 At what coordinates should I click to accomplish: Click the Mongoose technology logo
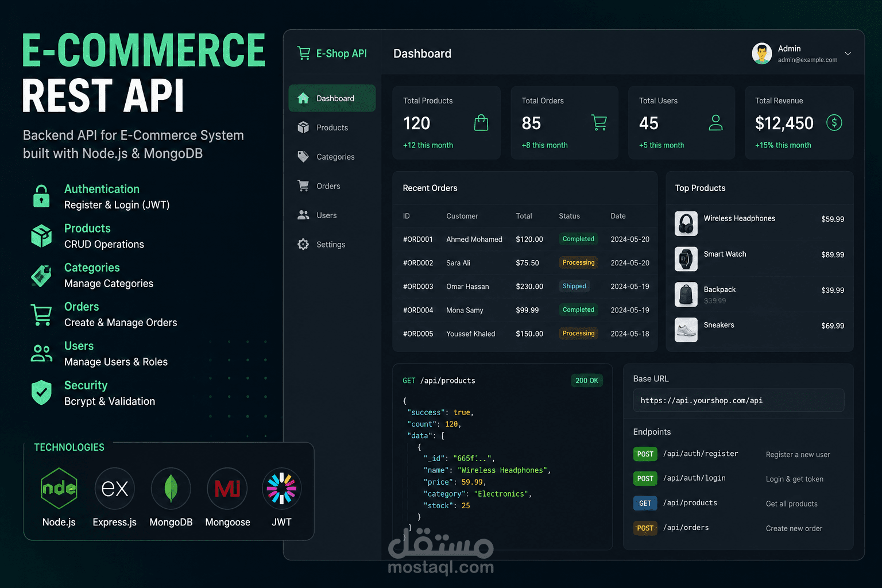click(x=227, y=489)
